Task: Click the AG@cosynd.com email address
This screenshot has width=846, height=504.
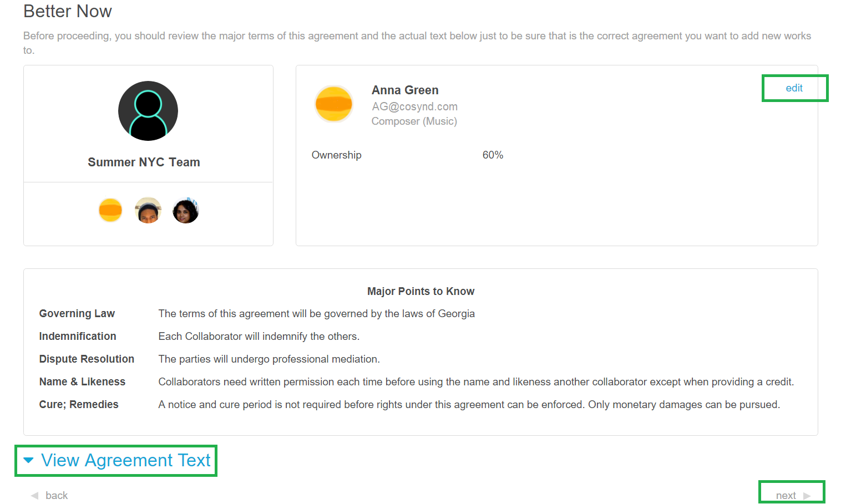Action: [414, 106]
